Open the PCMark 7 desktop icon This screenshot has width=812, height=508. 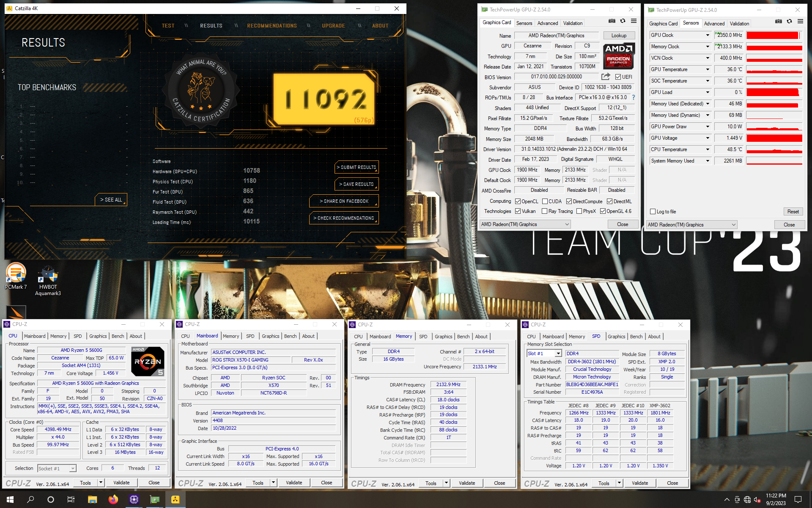click(16, 276)
